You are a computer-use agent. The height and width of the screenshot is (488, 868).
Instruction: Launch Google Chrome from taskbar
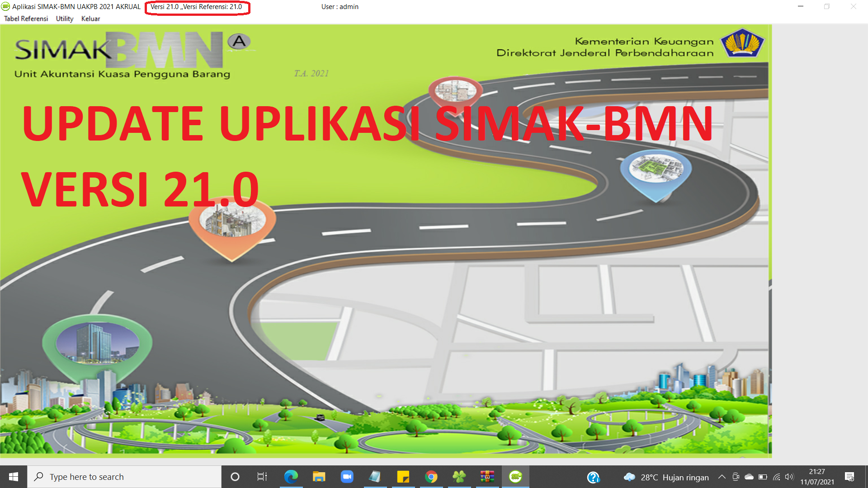point(431,477)
